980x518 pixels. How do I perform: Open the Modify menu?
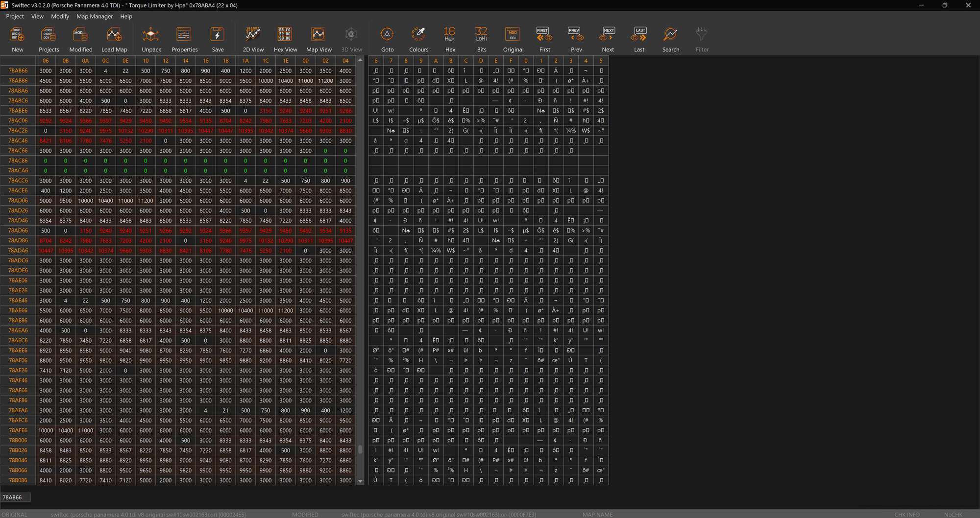click(60, 16)
